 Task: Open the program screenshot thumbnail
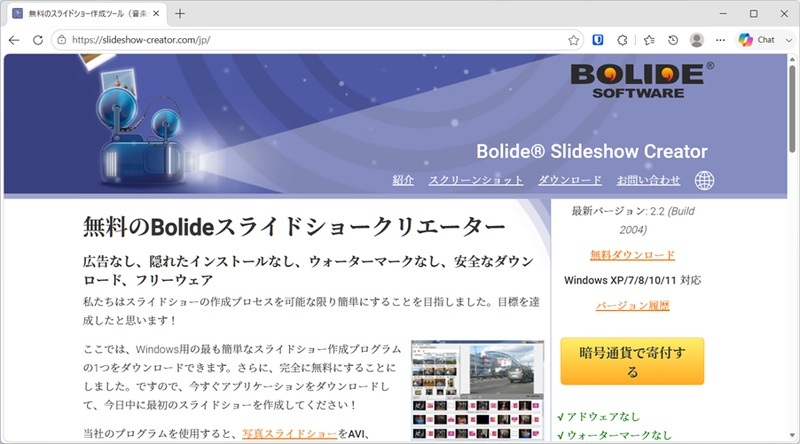478,390
